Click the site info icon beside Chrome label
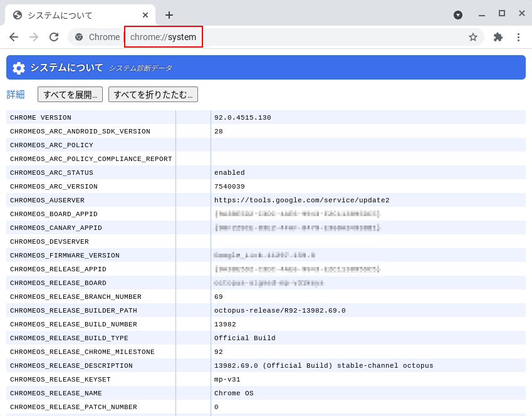 [79, 37]
